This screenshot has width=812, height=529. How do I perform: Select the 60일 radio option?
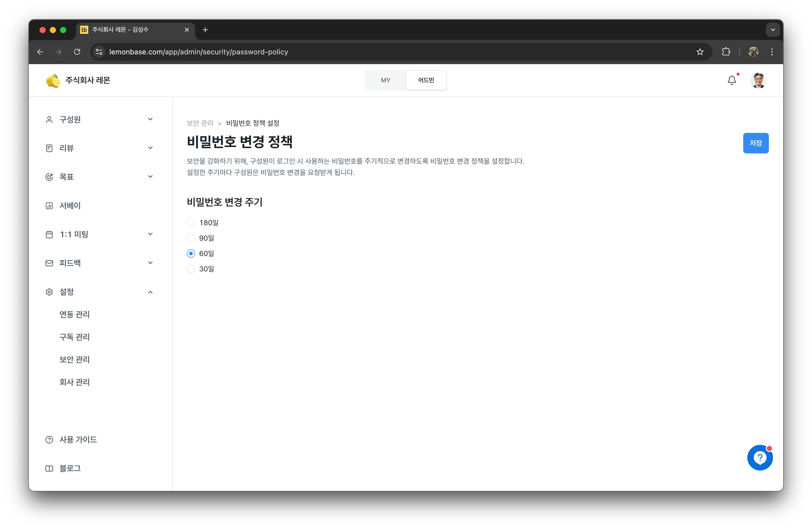coord(201,253)
